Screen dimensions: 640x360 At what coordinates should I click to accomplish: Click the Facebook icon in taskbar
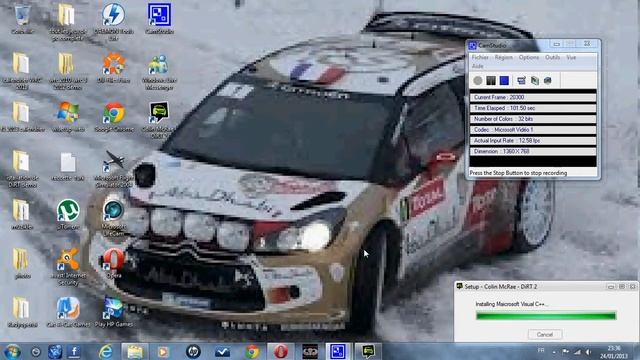pyautogui.click(x=74, y=351)
